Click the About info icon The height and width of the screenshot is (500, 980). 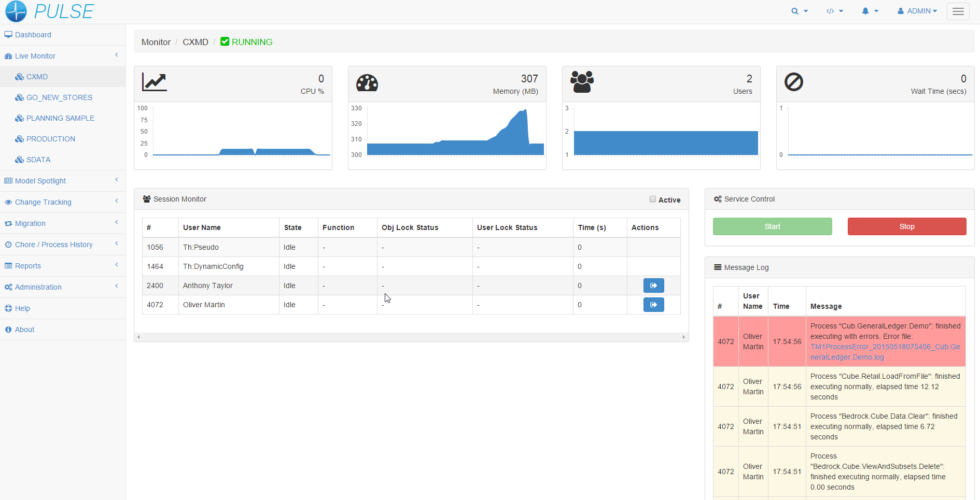8,330
